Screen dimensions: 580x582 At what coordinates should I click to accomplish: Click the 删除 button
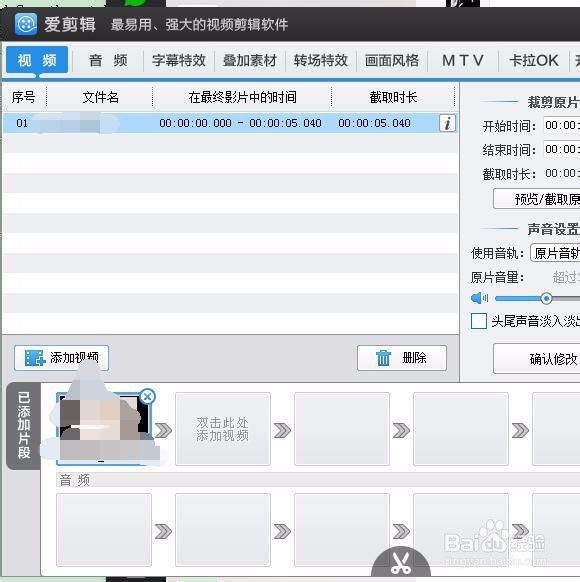402,358
